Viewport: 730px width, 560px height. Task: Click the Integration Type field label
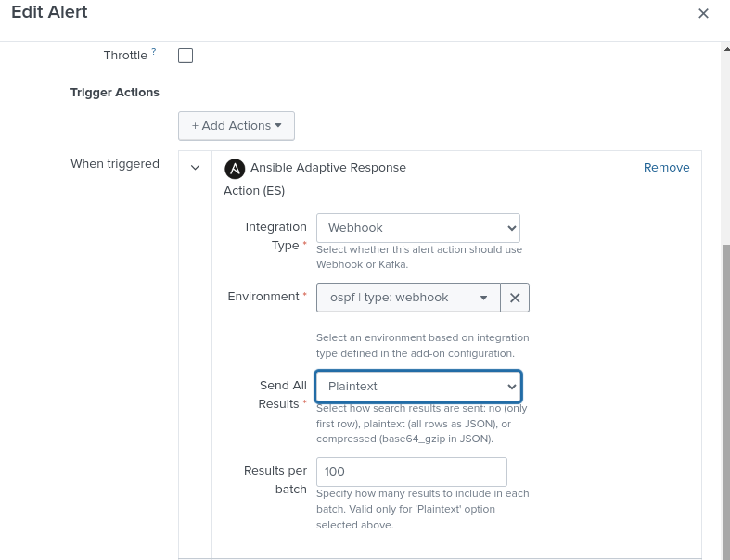coord(275,235)
